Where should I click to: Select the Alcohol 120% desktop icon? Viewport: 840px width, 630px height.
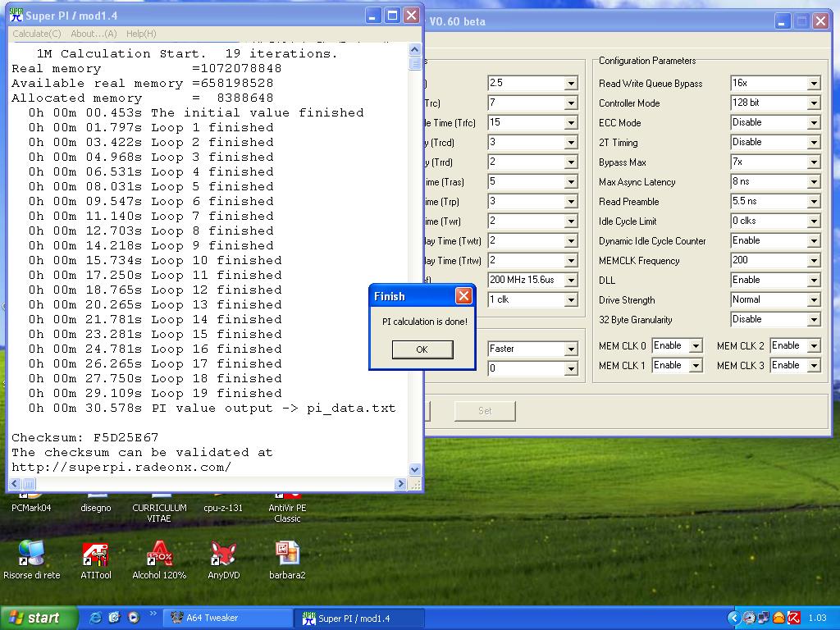[159, 559]
